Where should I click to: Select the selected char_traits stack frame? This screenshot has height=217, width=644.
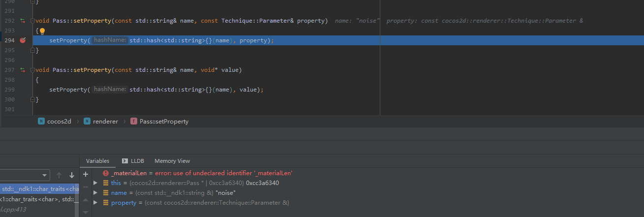[x=39, y=188]
